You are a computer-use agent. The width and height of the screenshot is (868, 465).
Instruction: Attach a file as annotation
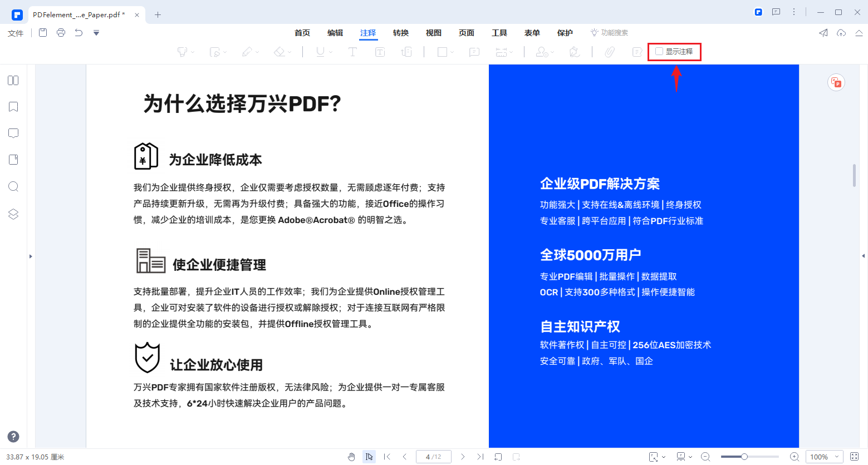609,52
